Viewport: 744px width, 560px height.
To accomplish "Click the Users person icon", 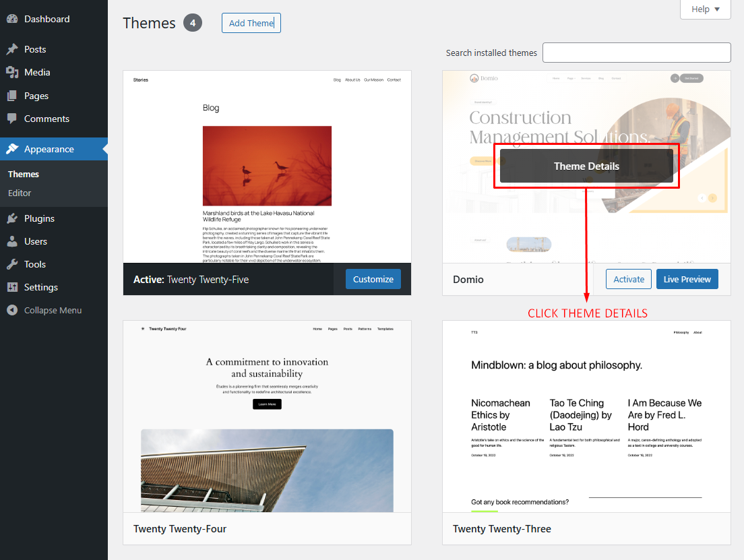I will (x=12, y=241).
